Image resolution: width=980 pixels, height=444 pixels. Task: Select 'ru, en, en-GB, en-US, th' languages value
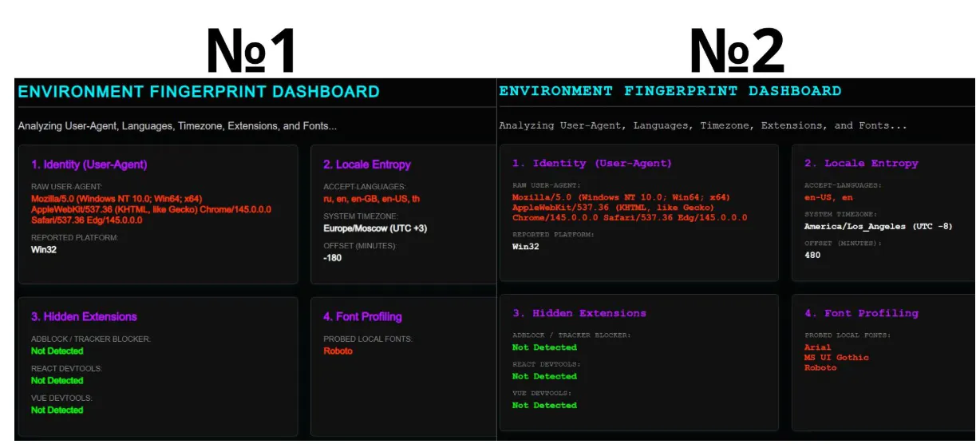pos(371,199)
